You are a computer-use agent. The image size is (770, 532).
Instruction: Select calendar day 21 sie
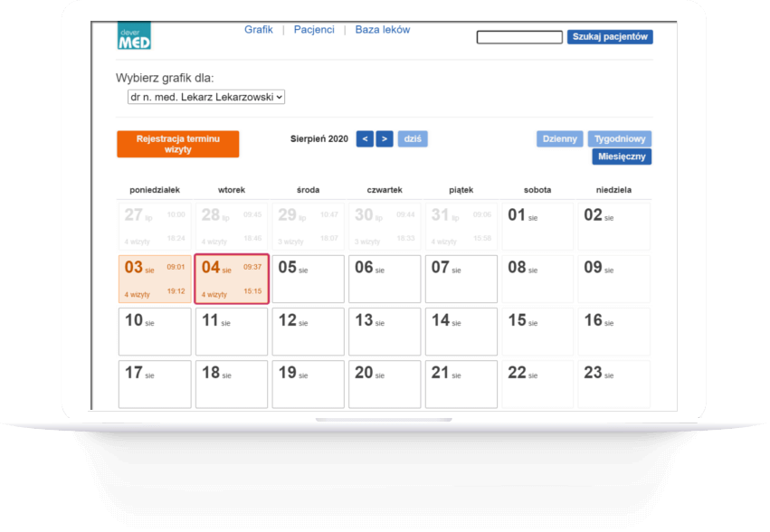click(461, 385)
